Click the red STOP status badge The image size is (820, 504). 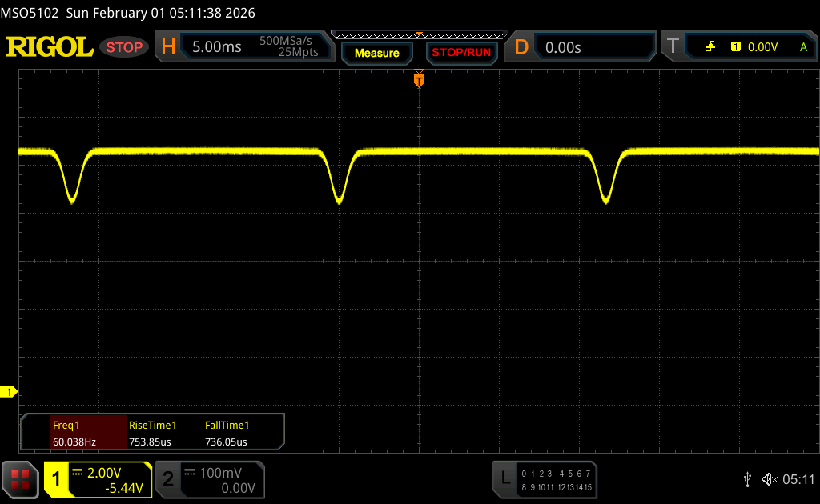click(125, 47)
